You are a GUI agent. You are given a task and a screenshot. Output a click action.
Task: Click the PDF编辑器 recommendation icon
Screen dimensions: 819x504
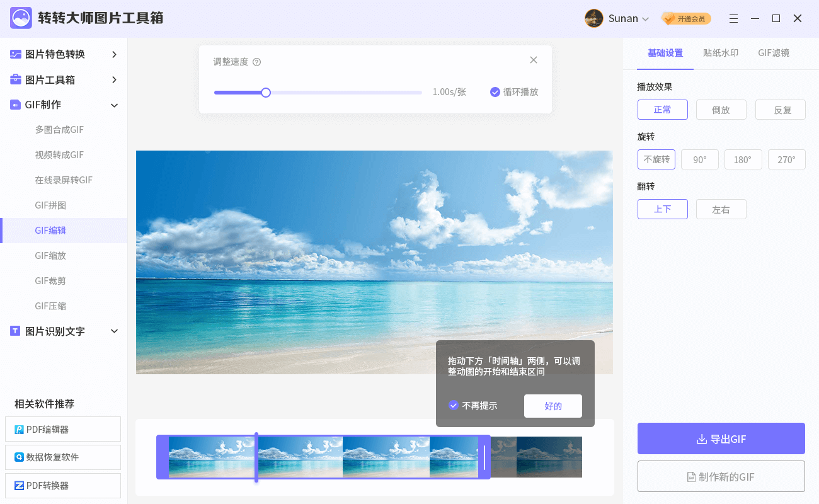19,430
